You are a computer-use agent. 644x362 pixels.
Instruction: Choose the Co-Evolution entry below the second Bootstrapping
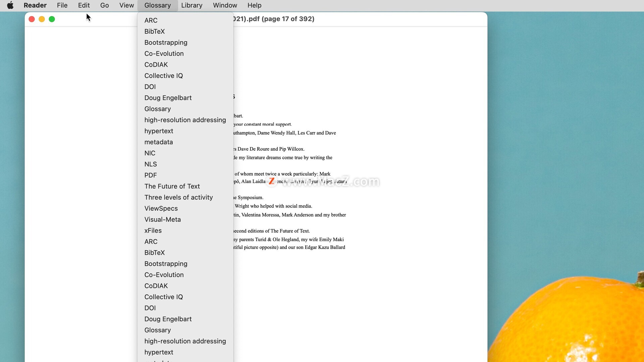pos(185,275)
